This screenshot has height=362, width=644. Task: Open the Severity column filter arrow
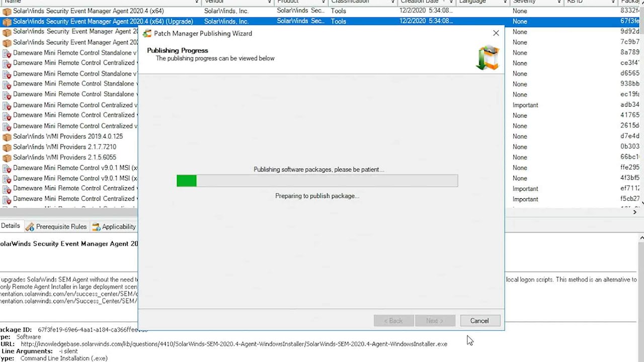tap(559, 2)
